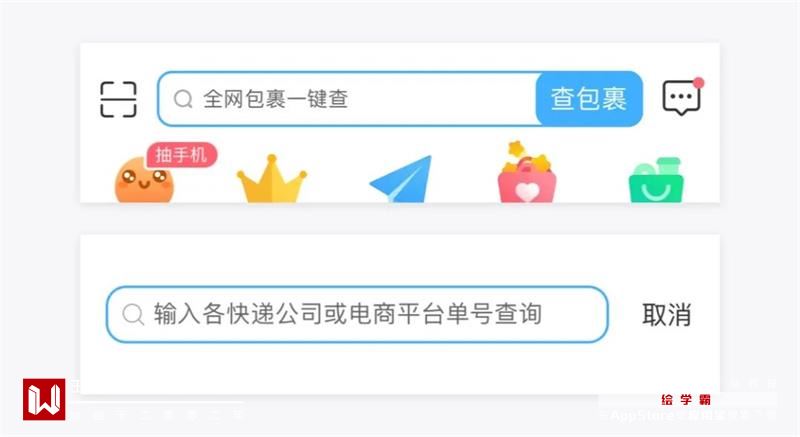The width and height of the screenshot is (800, 437).
Task: Click the 绘学霸 watermark text
Action: pos(686,399)
